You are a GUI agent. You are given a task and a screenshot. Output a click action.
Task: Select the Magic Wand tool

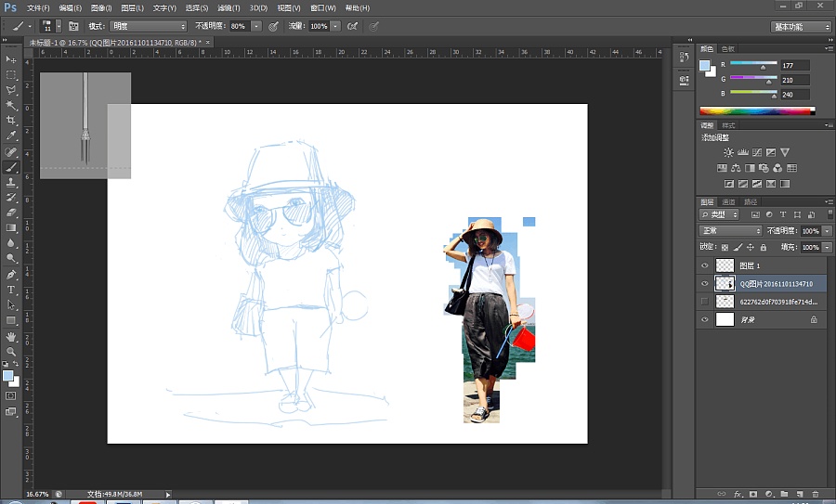coord(10,105)
